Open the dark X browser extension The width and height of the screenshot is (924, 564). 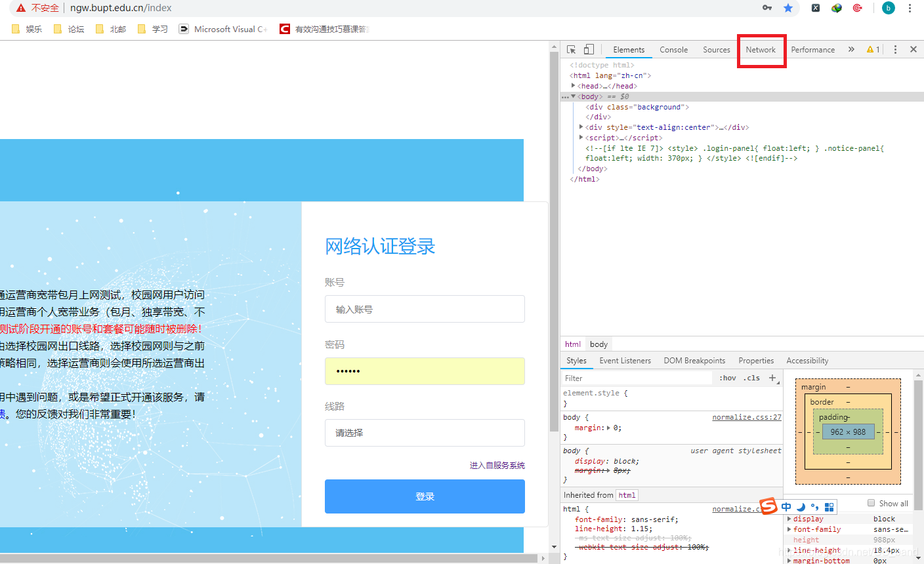(816, 8)
